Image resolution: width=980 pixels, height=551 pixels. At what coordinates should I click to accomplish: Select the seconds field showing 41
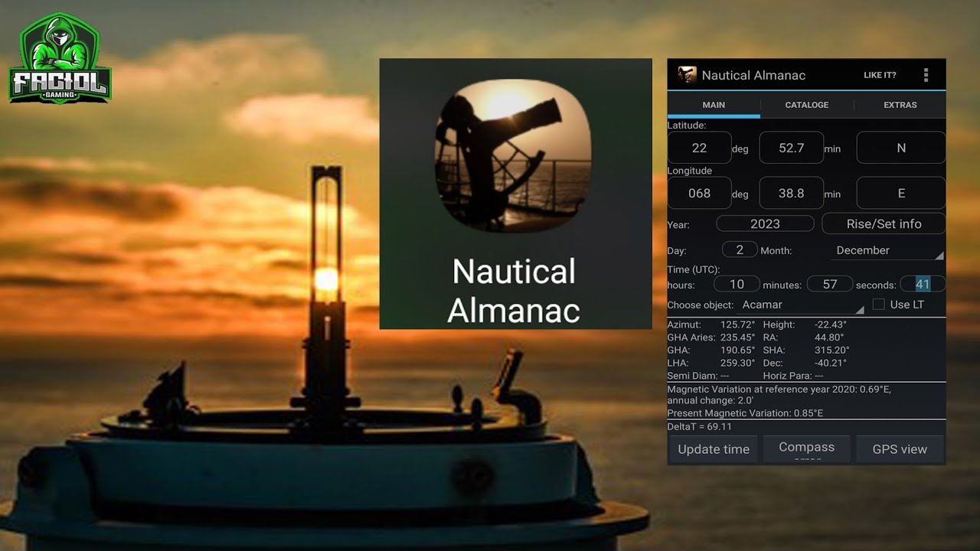coord(923,284)
